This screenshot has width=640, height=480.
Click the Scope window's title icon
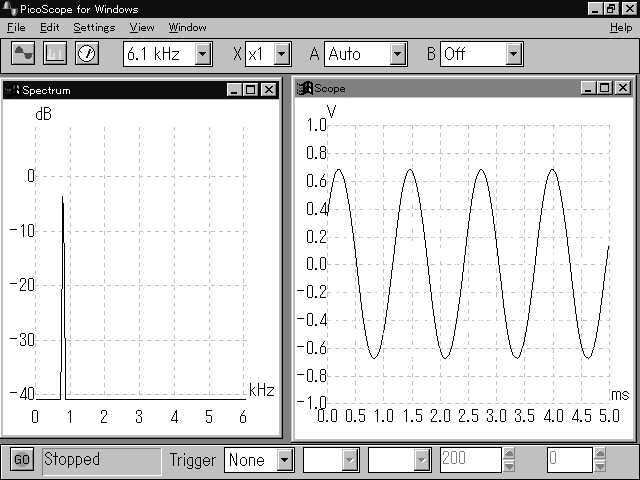[304, 88]
